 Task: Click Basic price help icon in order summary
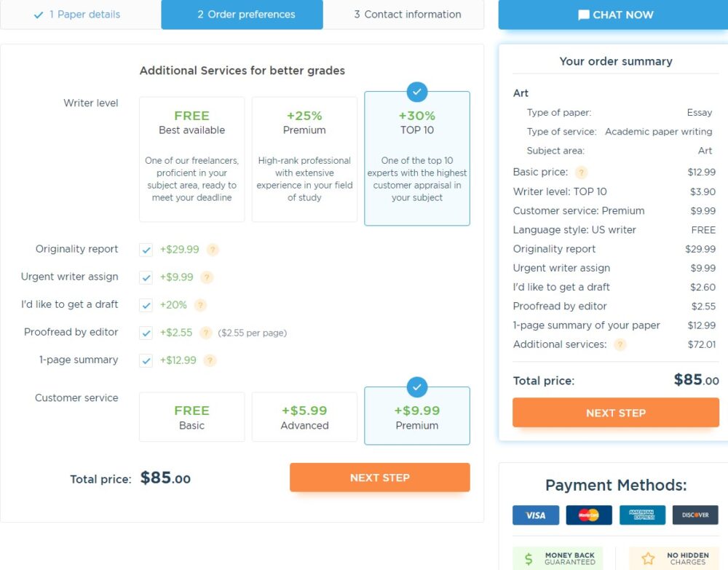(x=581, y=173)
